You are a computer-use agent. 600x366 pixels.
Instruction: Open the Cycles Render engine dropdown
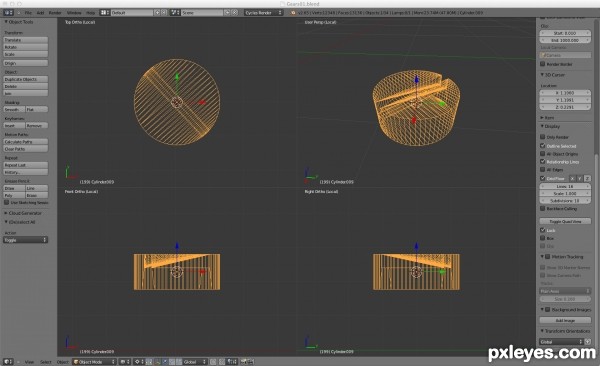(x=263, y=13)
